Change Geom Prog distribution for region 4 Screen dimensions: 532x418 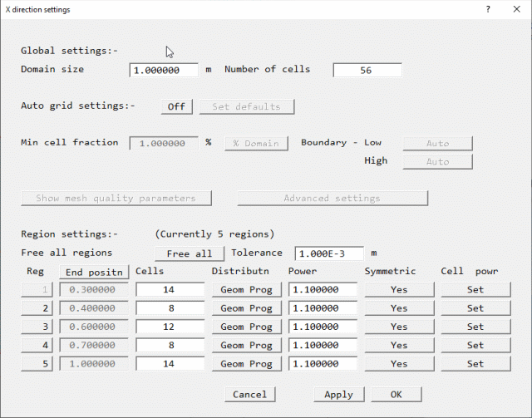[246, 345]
